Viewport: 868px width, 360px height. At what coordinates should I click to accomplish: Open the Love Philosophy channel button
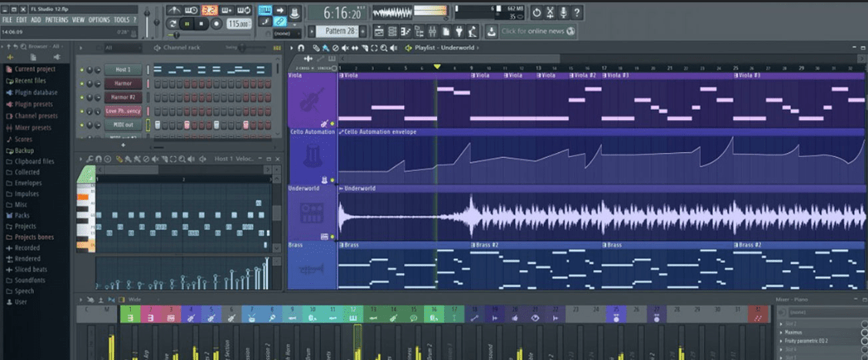pyautogui.click(x=123, y=112)
